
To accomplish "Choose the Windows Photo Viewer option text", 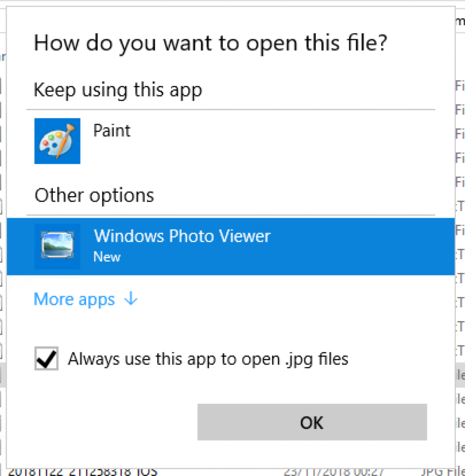I will [182, 236].
